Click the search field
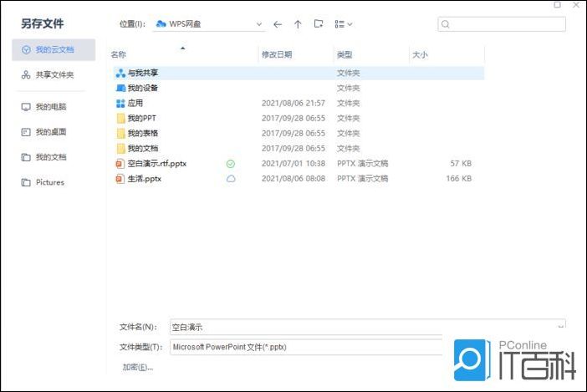The image size is (587, 392). pyautogui.click(x=502, y=24)
